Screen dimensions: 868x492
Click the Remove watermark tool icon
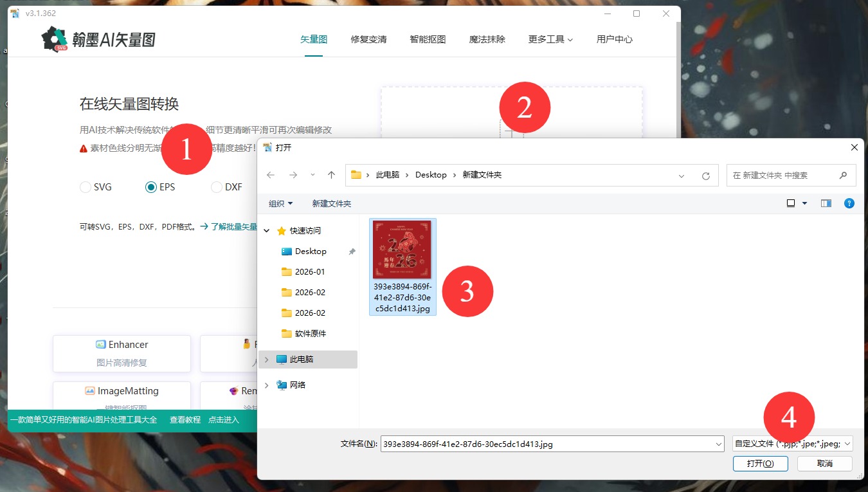[x=232, y=390]
